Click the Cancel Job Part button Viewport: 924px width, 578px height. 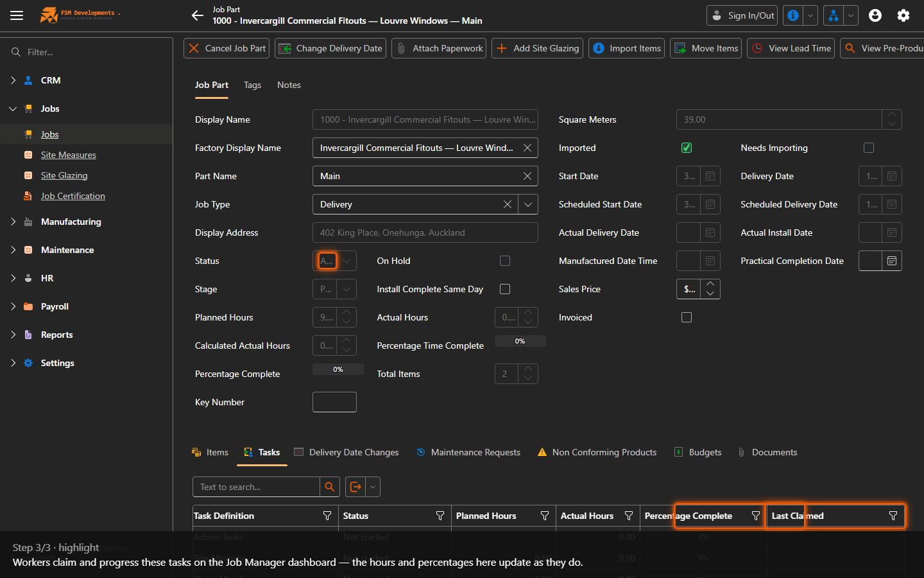point(227,48)
